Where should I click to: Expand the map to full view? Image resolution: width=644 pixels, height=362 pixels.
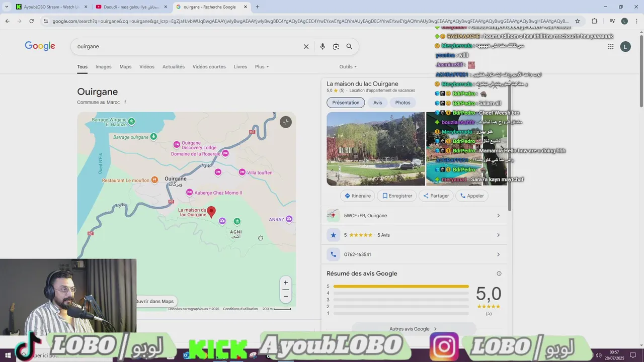286,122
